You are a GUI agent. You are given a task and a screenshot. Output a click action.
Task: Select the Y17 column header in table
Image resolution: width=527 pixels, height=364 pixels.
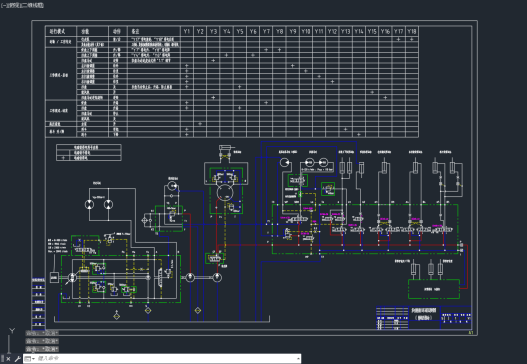click(x=399, y=31)
